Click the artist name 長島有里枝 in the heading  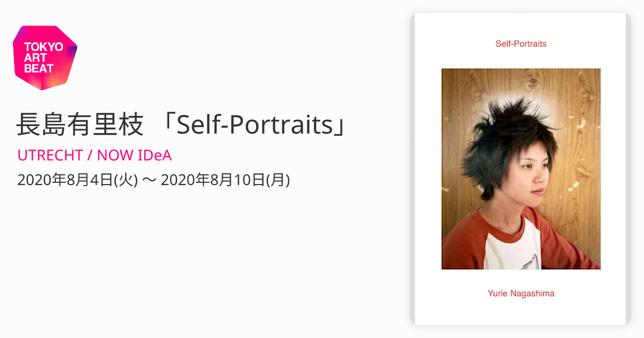pyautogui.click(x=80, y=125)
